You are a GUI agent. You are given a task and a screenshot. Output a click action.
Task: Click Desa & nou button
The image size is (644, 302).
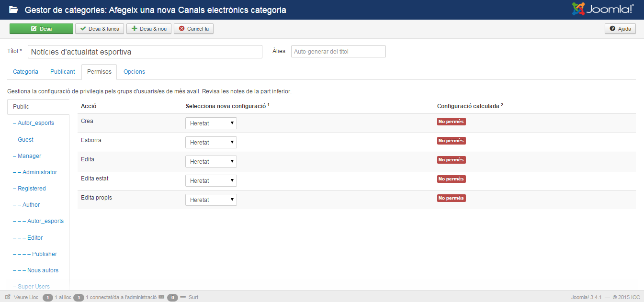(148, 29)
